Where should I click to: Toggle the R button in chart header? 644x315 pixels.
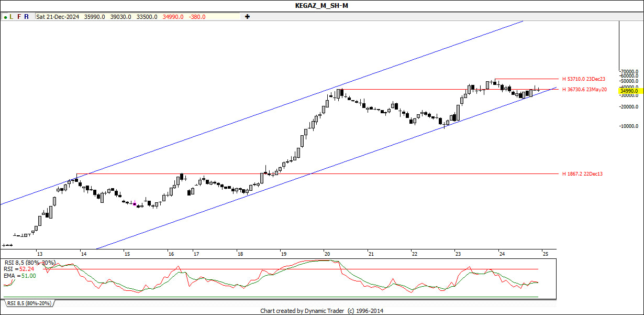coord(27,17)
